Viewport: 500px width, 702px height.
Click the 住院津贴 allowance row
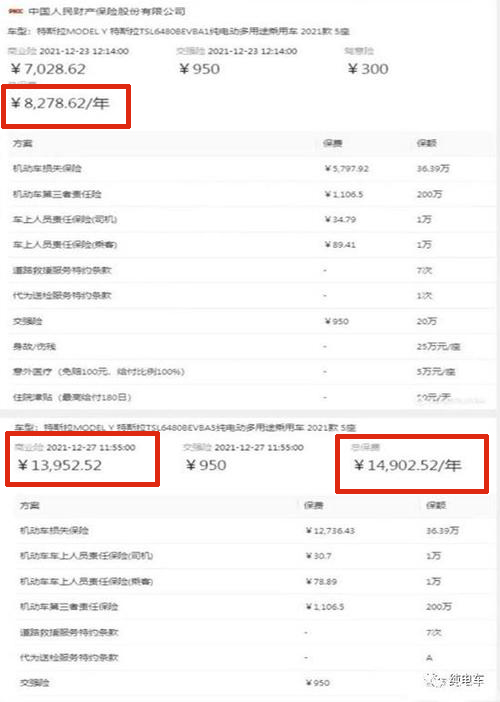click(x=251, y=397)
